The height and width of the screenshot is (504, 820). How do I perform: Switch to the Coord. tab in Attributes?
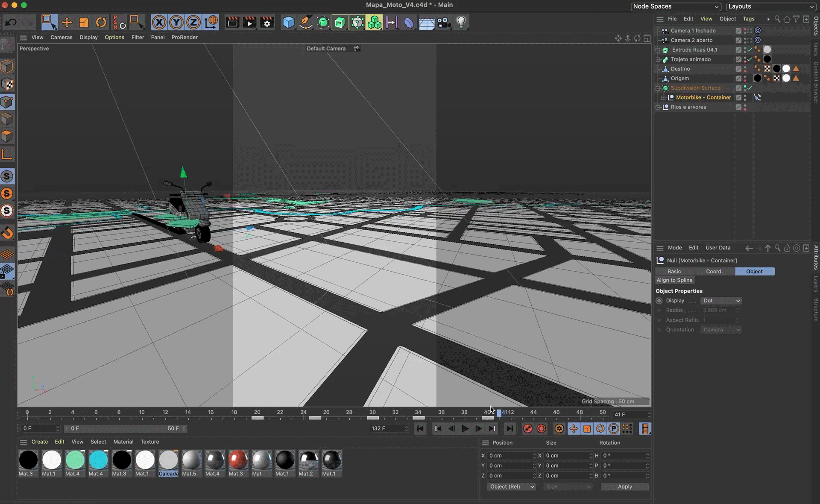pyautogui.click(x=714, y=271)
